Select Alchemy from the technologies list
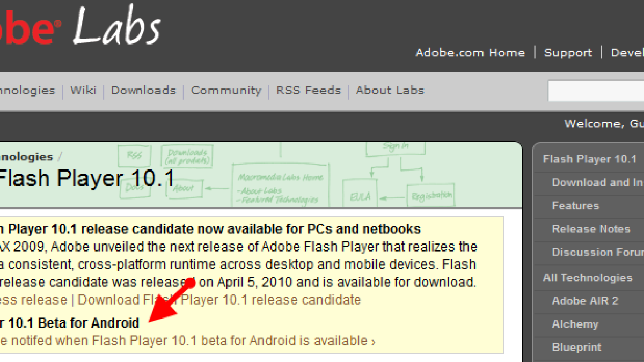The height and width of the screenshot is (362, 644). pos(575,324)
